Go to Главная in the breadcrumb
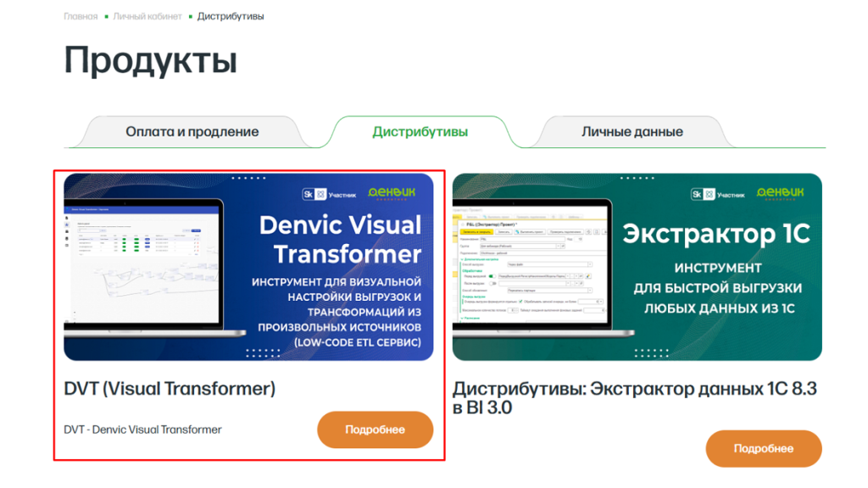Screen dimensions: 868x488 click(x=81, y=16)
